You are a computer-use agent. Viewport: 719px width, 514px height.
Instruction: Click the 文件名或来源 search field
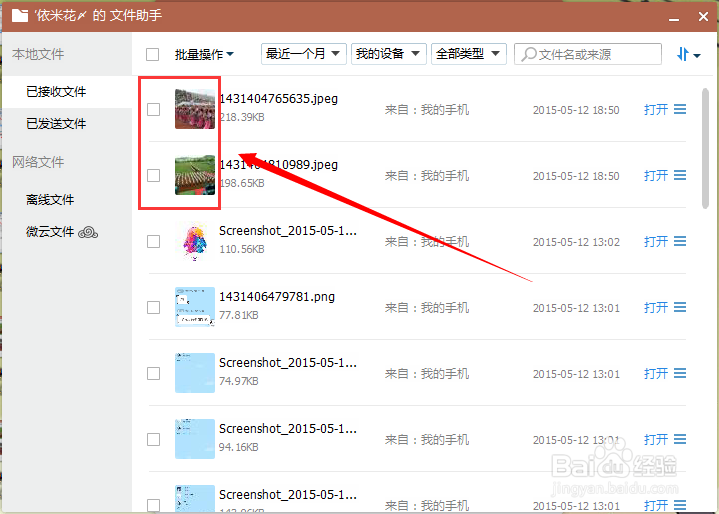click(588, 54)
